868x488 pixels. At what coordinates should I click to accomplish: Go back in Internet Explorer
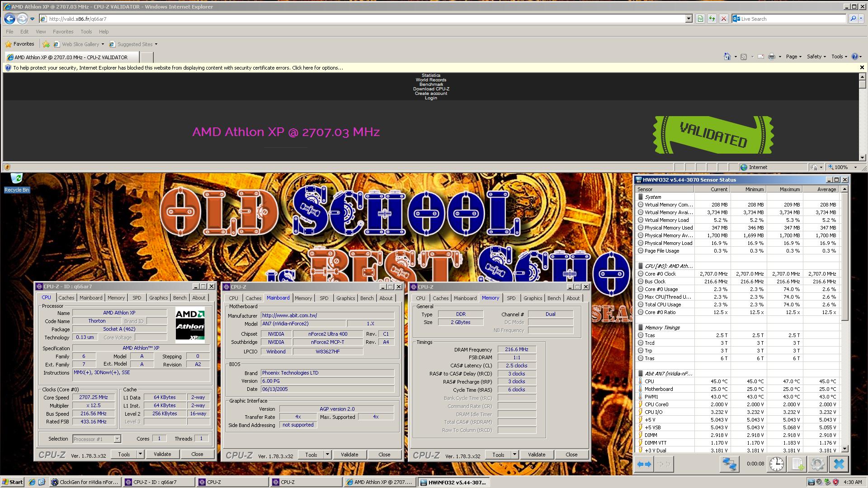click(x=9, y=19)
